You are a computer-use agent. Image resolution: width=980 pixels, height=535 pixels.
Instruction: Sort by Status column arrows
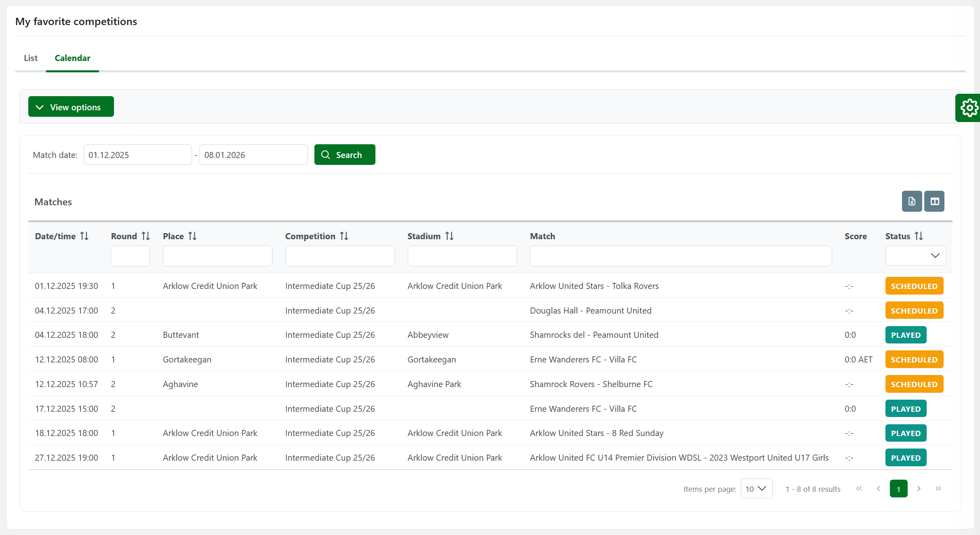(919, 236)
